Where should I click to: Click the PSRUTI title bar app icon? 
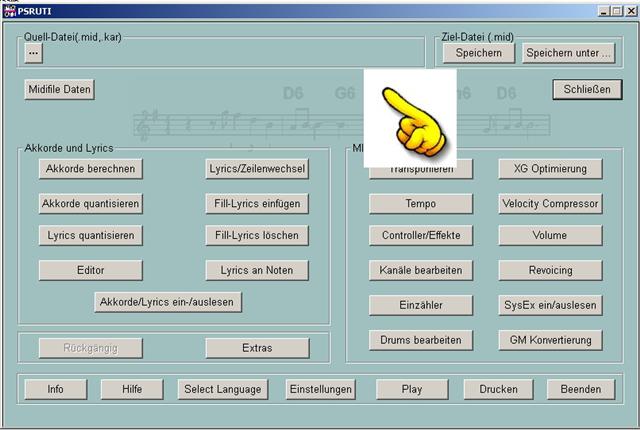pyautogui.click(x=8, y=9)
